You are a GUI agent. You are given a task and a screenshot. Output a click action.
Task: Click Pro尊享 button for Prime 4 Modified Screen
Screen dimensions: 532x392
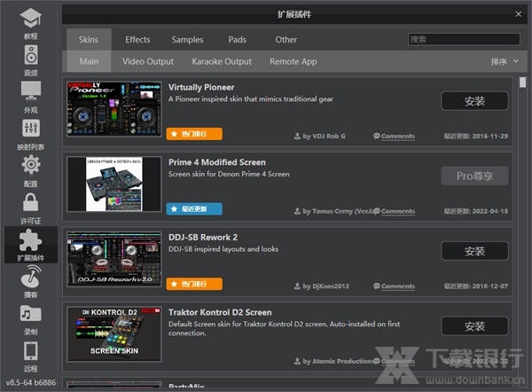(x=474, y=176)
